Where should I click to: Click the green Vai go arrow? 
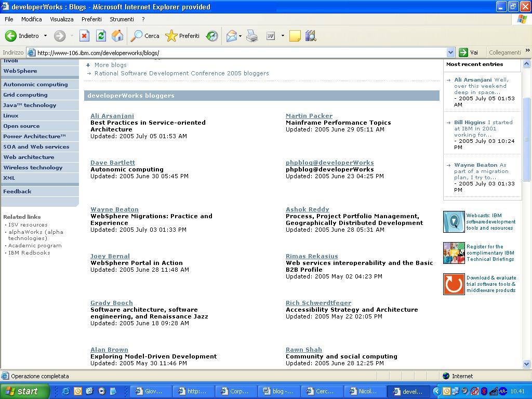click(x=463, y=52)
